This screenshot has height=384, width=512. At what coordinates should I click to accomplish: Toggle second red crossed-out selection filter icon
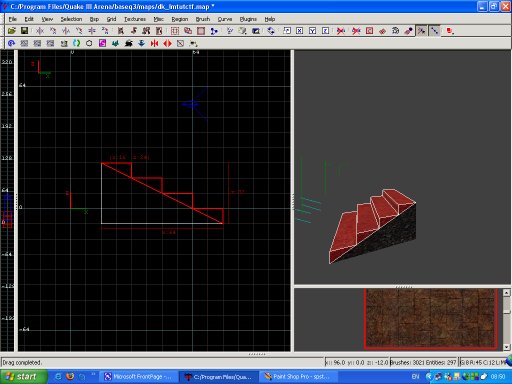(x=356, y=31)
